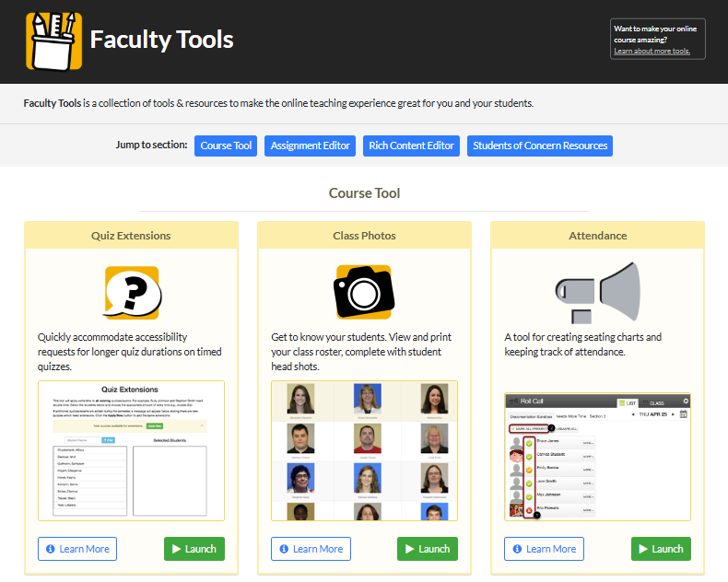Open the 'Learn about more tools' link
The image size is (728, 582).
[652, 51]
